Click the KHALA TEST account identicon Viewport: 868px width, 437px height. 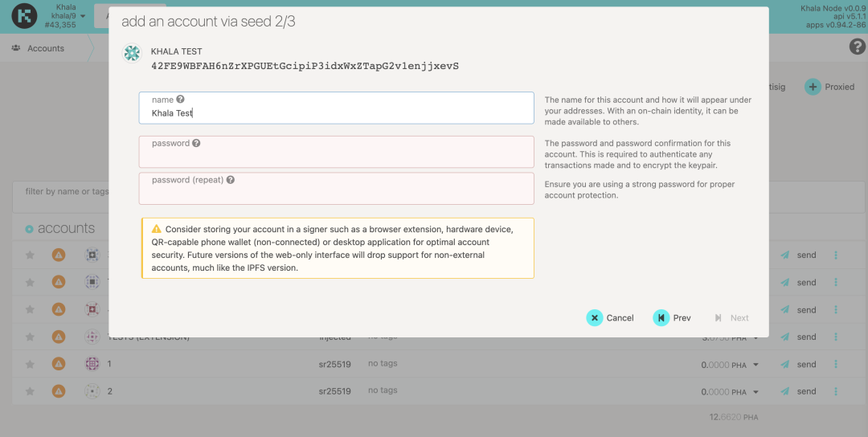132,54
